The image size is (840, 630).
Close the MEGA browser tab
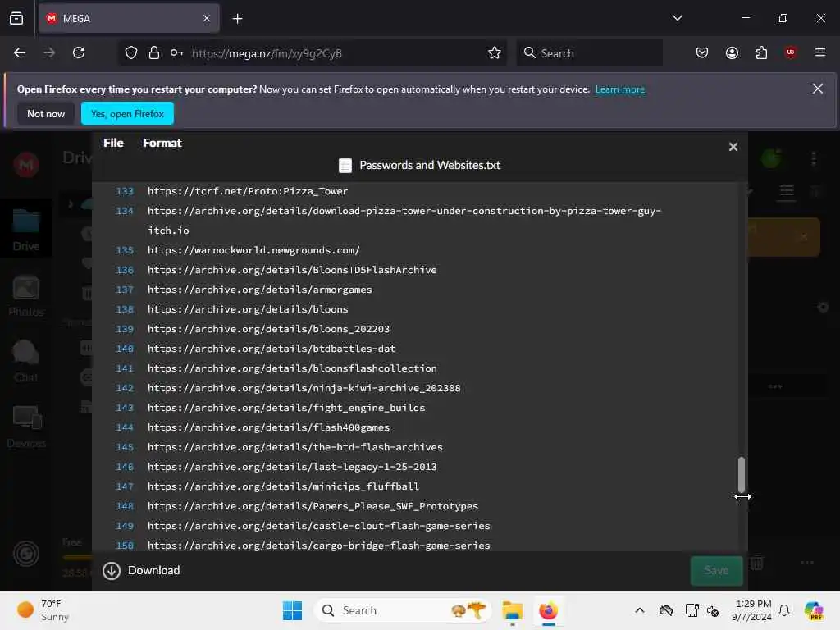pos(207,19)
